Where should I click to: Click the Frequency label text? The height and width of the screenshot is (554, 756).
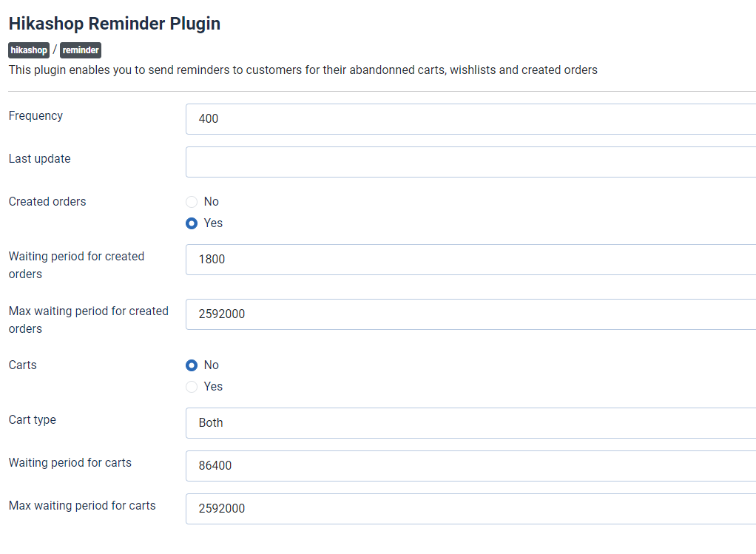point(36,116)
